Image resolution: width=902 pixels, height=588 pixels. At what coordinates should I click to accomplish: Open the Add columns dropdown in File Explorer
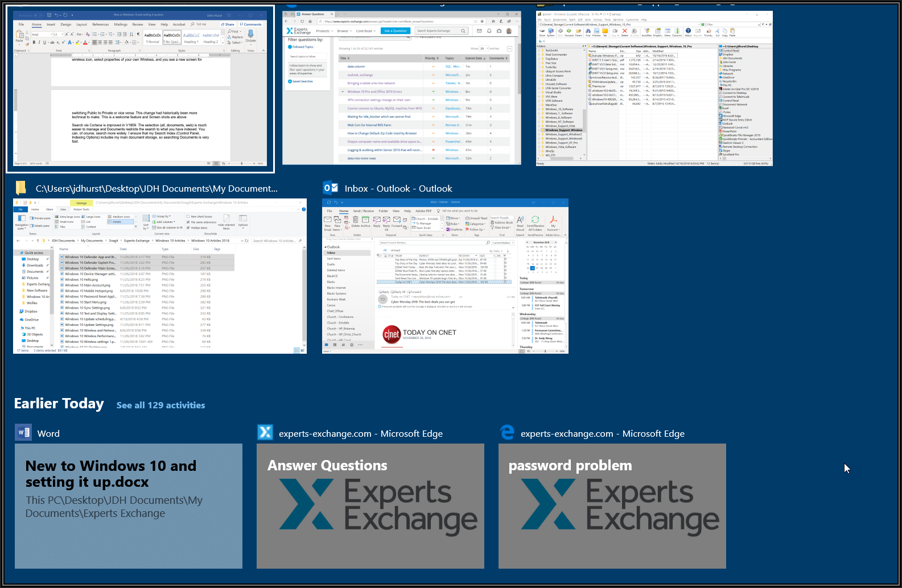163,222
